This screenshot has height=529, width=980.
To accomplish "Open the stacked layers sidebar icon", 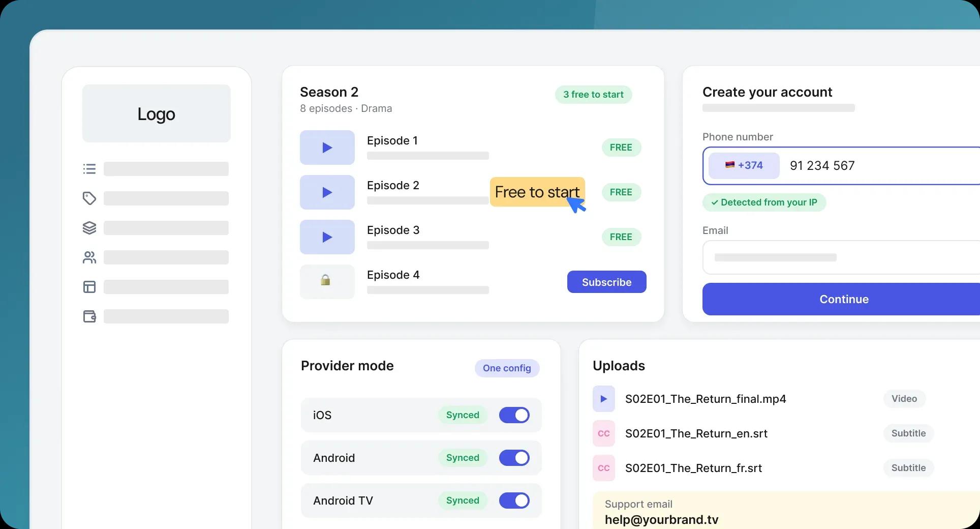I will click(89, 228).
